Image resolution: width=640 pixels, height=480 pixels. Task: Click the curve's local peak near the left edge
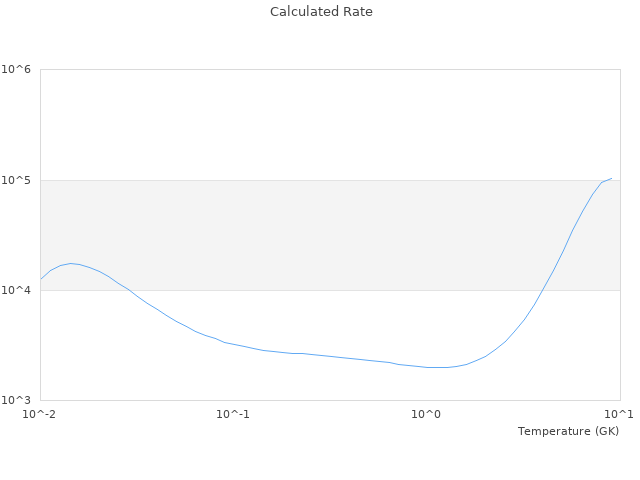(71, 263)
